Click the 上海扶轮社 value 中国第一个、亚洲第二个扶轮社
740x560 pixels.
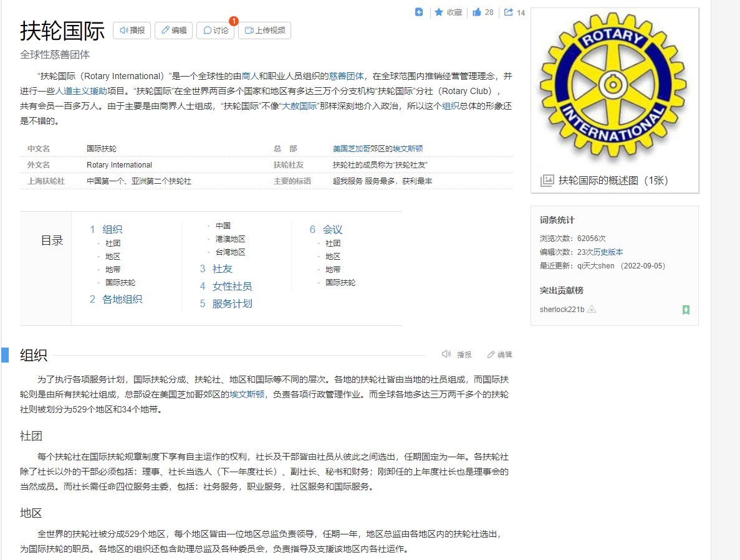click(139, 181)
